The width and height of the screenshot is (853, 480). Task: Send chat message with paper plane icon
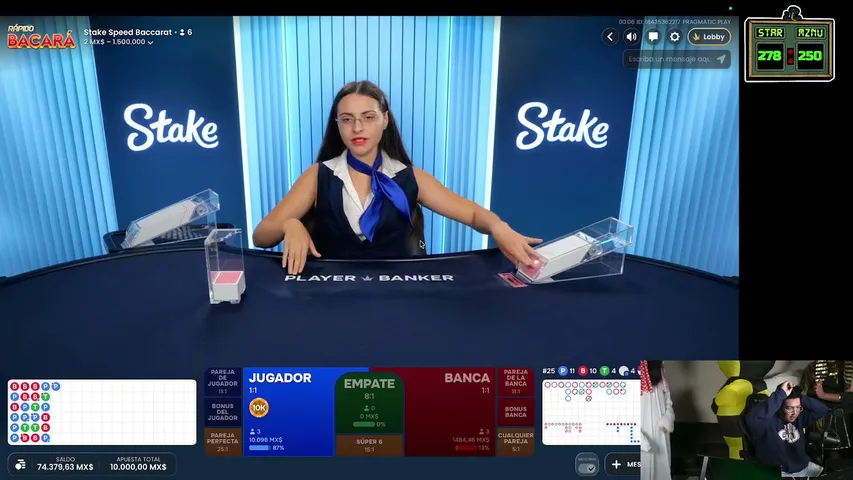[x=721, y=59]
